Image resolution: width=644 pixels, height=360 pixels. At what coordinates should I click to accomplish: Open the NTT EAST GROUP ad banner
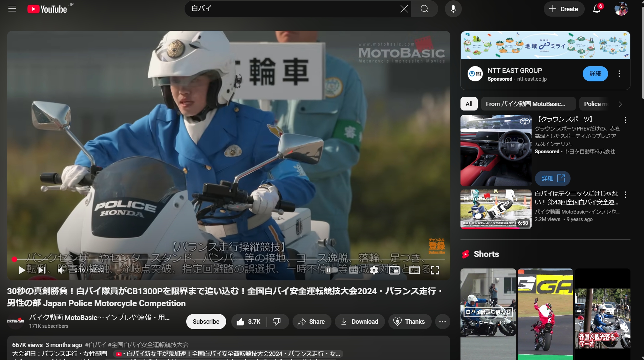pos(545,45)
